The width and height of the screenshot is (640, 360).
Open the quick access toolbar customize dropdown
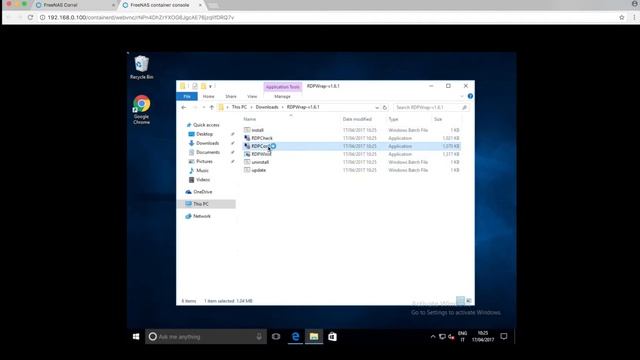tap(210, 87)
